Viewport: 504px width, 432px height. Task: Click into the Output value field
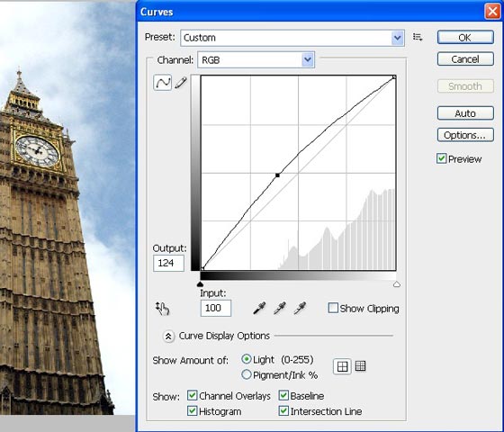[x=168, y=263]
